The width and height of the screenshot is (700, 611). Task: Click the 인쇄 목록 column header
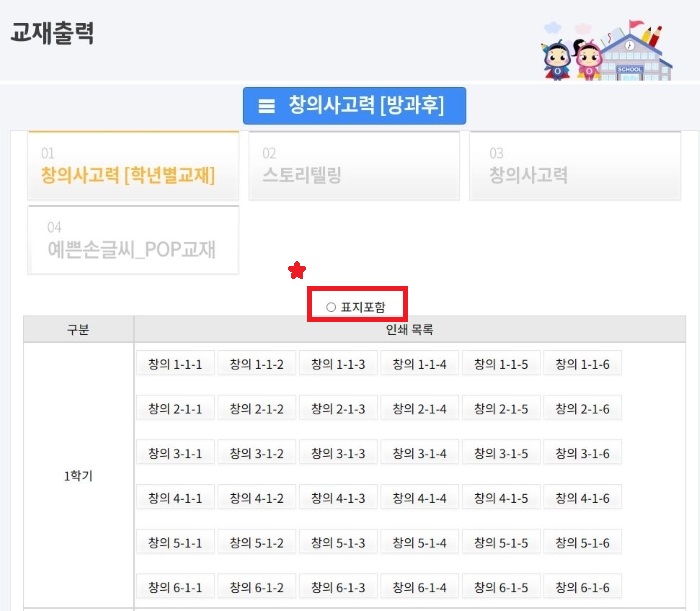(x=410, y=329)
